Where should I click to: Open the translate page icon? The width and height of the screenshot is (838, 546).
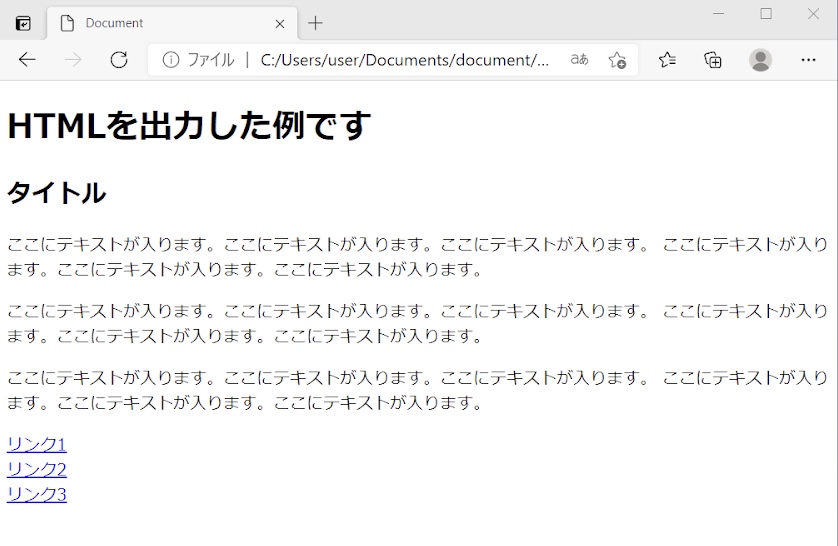pyautogui.click(x=579, y=60)
